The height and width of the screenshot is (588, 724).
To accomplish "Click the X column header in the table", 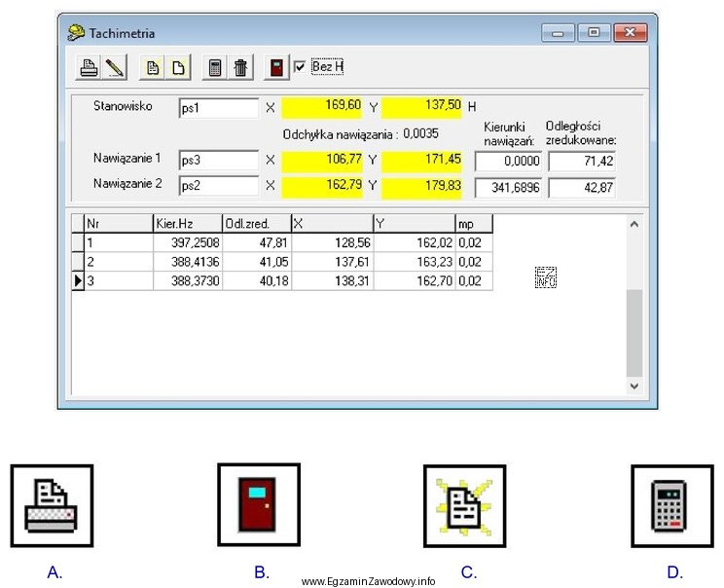I will pos(333,224).
